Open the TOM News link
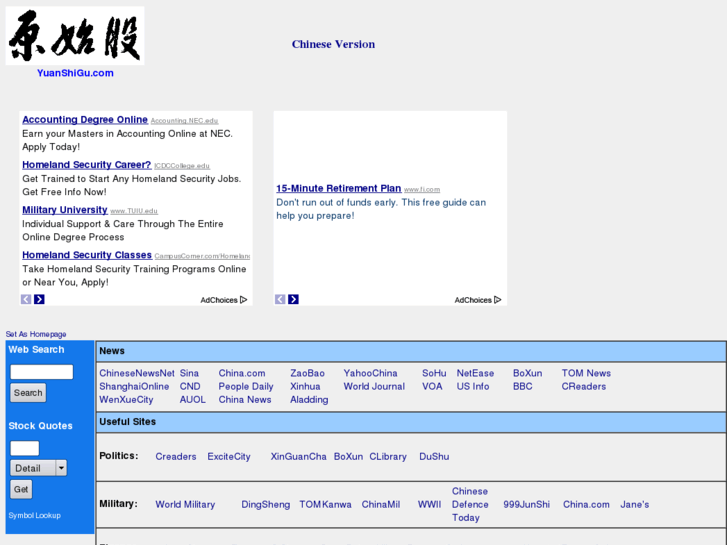Screen dimensions: 727x545 tap(586, 373)
